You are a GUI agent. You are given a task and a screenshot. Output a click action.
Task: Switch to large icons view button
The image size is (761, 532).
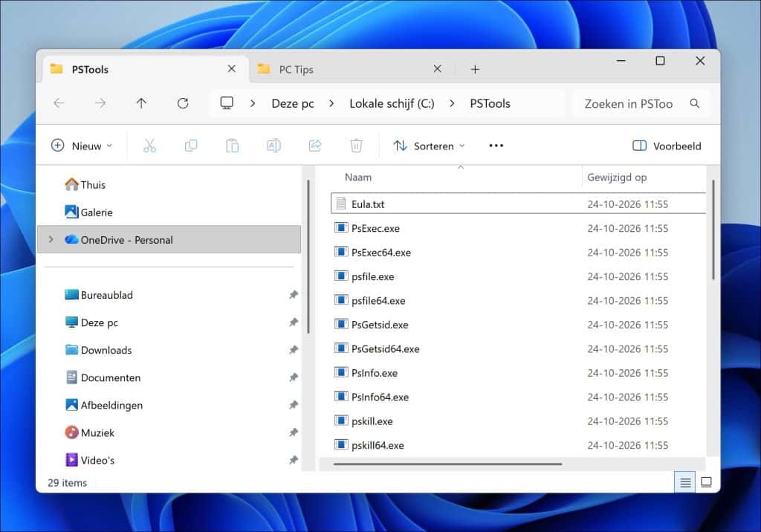pos(707,482)
